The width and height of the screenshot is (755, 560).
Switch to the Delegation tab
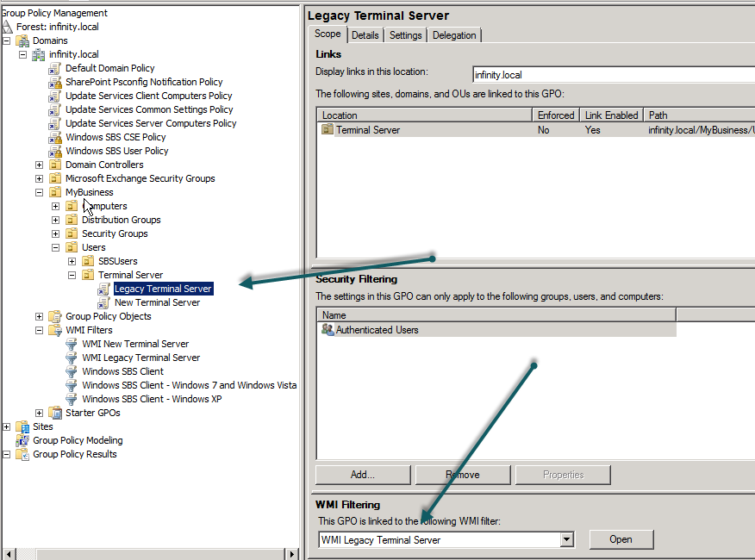click(454, 35)
